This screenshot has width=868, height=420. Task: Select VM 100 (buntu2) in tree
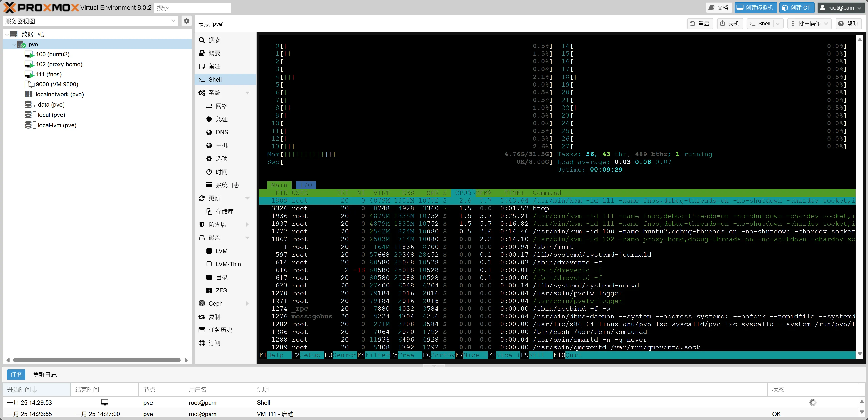tap(53, 54)
